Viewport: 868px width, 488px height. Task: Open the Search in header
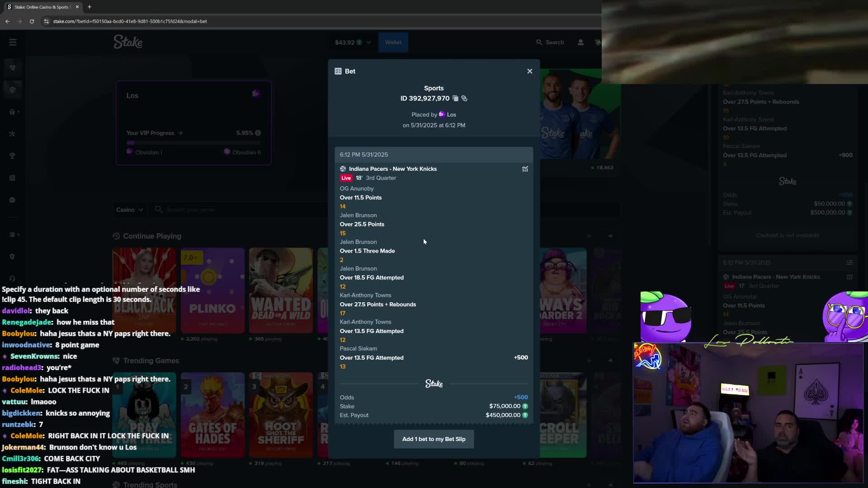point(550,42)
